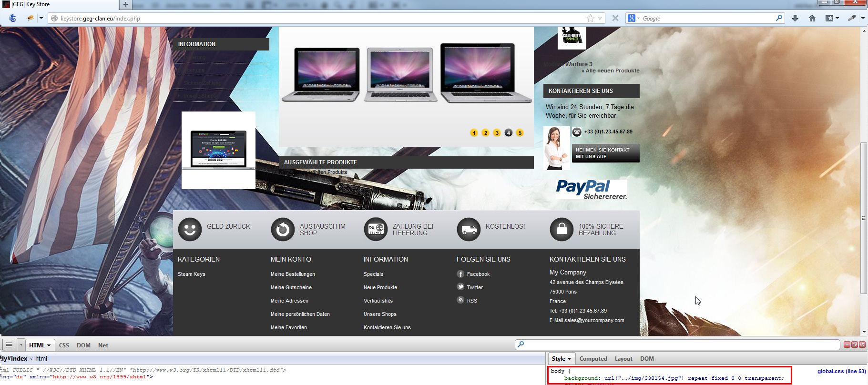Screen dimensions: 868x385
Task: Open global.css line 53 source link
Action: (x=841, y=371)
